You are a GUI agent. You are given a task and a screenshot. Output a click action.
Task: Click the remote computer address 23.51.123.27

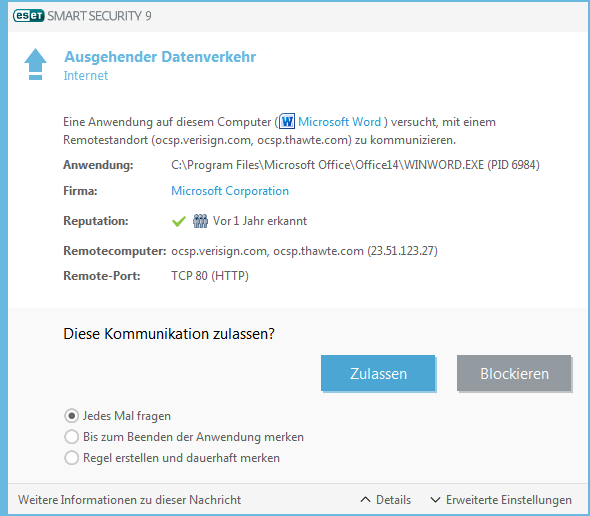pyautogui.click(x=402, y=251)
